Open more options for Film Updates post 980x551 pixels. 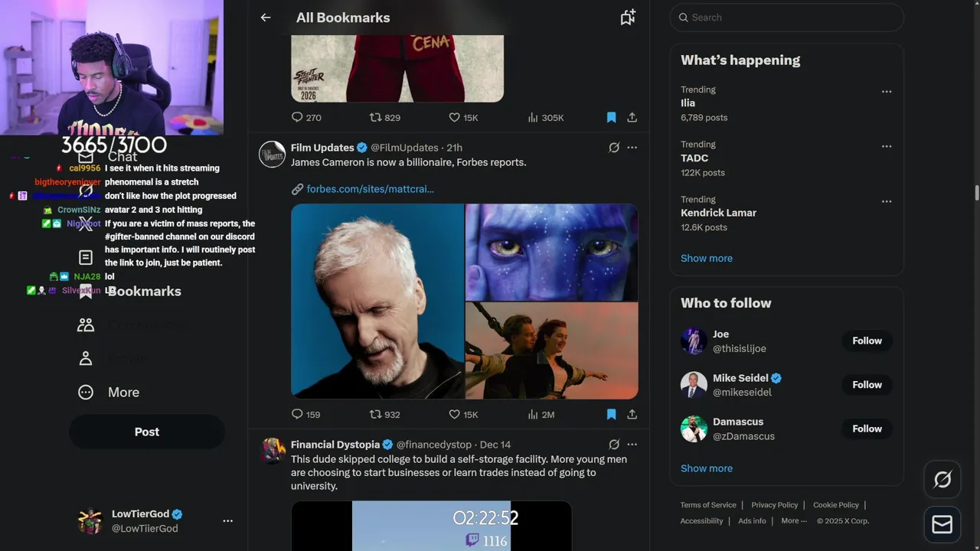pyautogui.click(x=632, y=148)
